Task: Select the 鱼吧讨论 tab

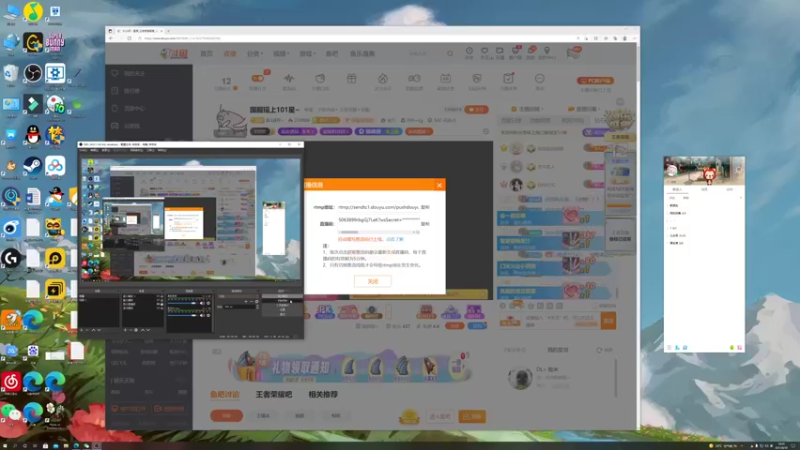Action: coord(225,394)
